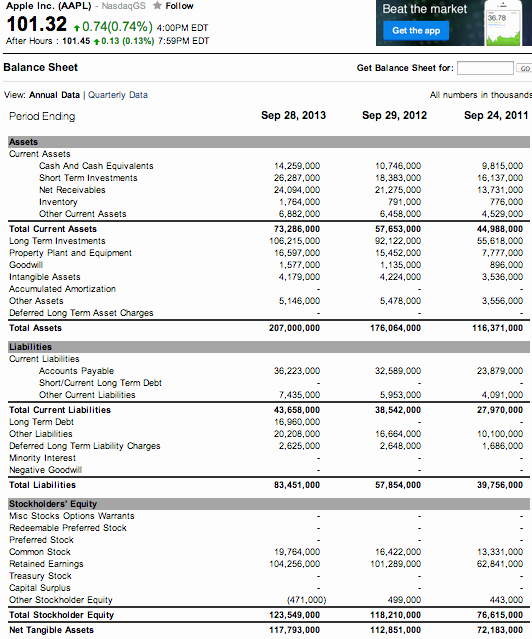Click the Treasury Stock row label
Image resolution: width=532 pixels, height=639 pixels.
tap(40, 576)
